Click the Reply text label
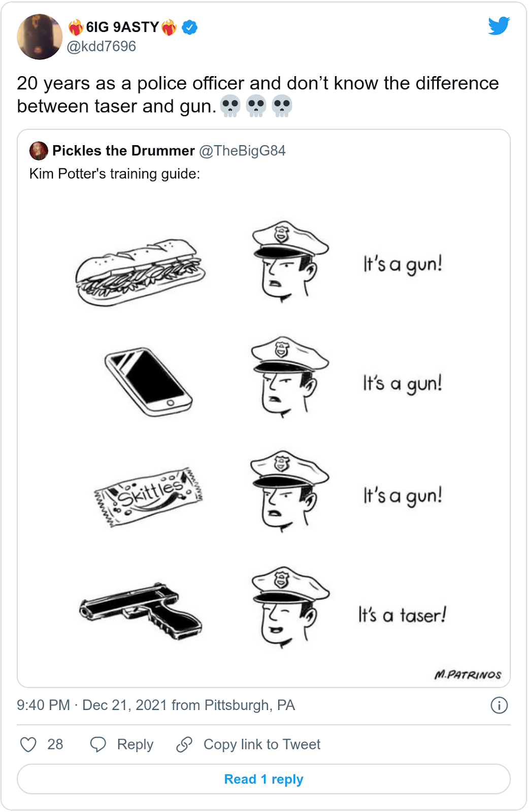This screenshot has height=812, width=529. [x=135, y=745]
